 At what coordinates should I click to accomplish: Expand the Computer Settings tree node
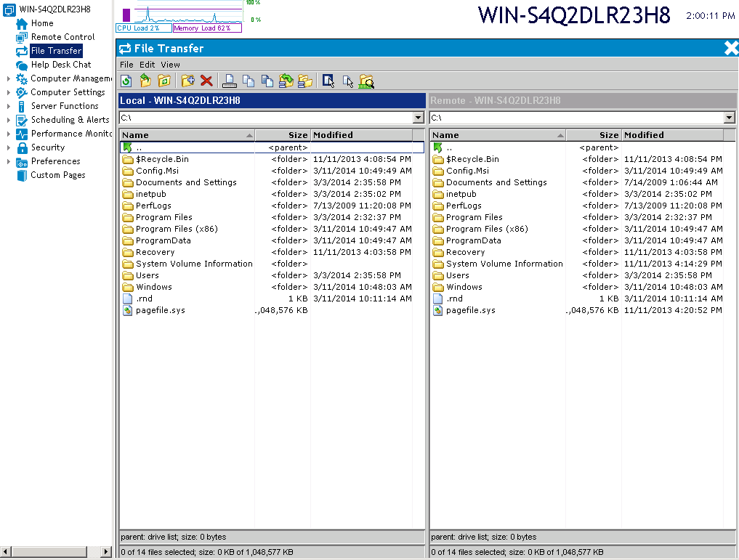[x=9, y=92]
